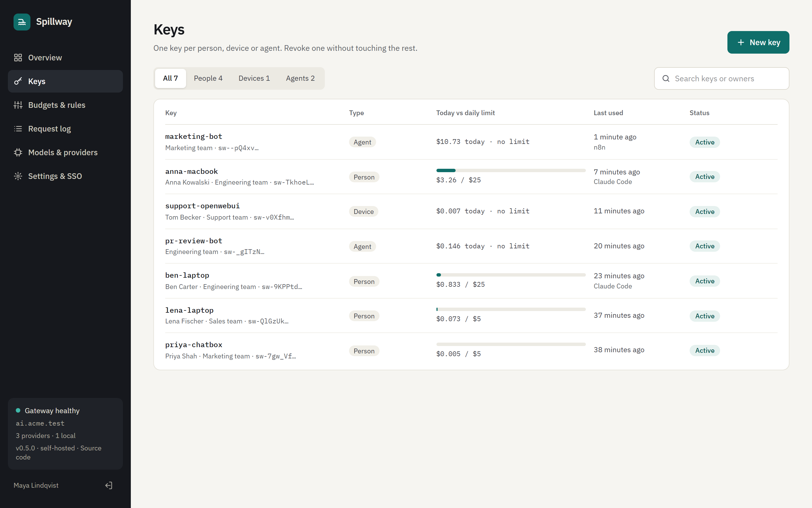Image resolution: width=812 pixels, height=508 pixels.
Task: Click the key icon in the sidebar
Action: pyautogui.click(x=18, y=81)
